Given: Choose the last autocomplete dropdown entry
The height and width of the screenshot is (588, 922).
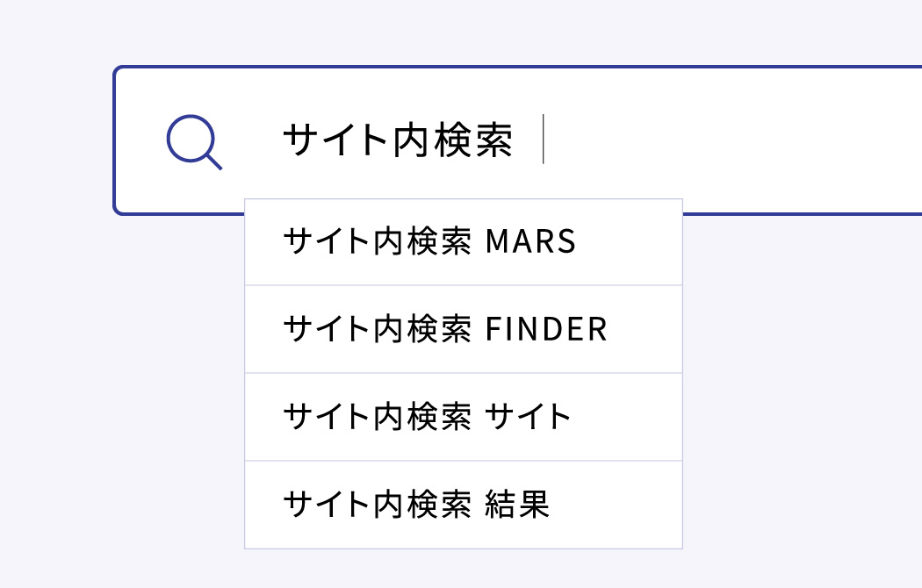Looking at the screenshot, I should [464, 505].
